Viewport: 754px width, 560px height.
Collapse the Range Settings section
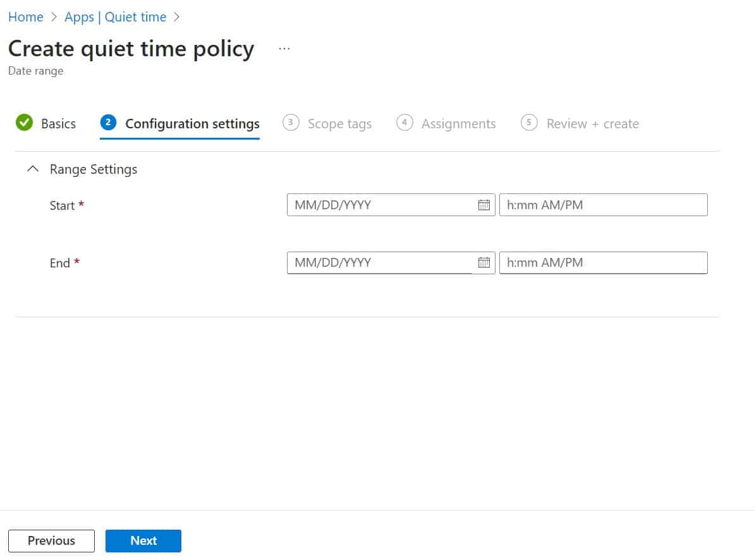point(33,169)
